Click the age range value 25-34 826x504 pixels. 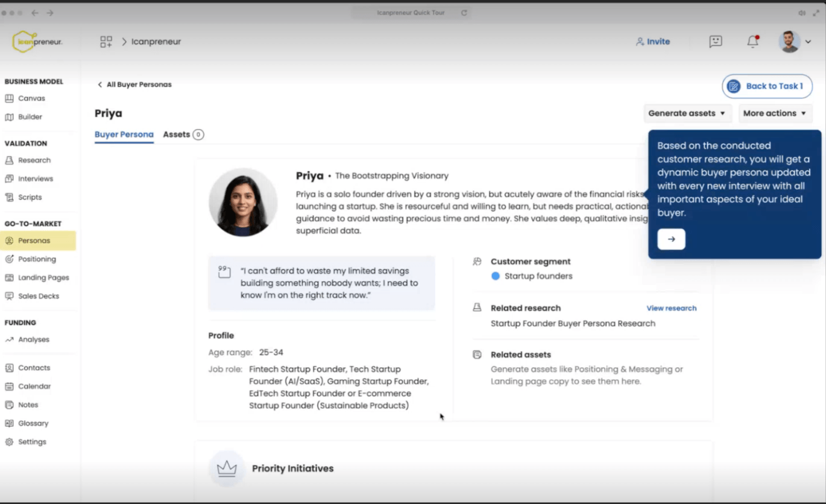(x=271, y=353)
